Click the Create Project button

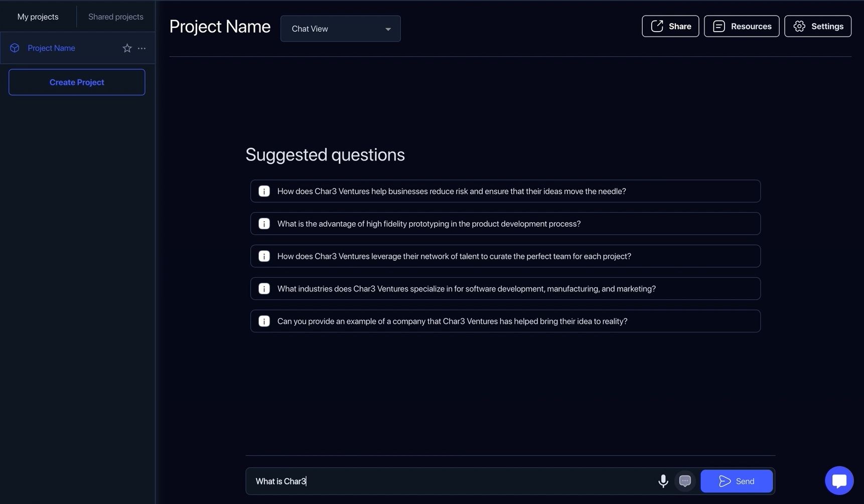(77, 82)
